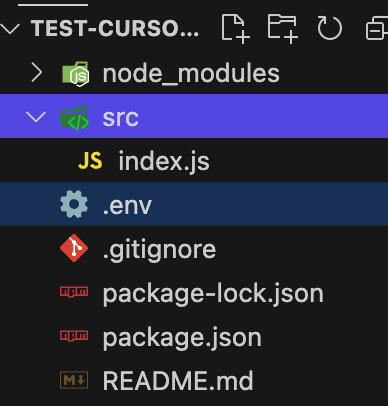This screenshot has height=406, width=388.
Task: Open the README.md file
Action: (x=194, y=380)
